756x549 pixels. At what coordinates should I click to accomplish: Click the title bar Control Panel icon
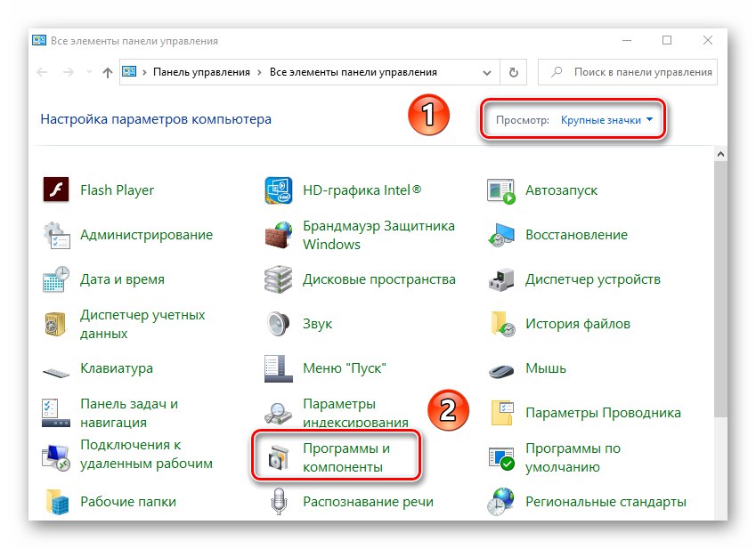click(x=39, y=40)
